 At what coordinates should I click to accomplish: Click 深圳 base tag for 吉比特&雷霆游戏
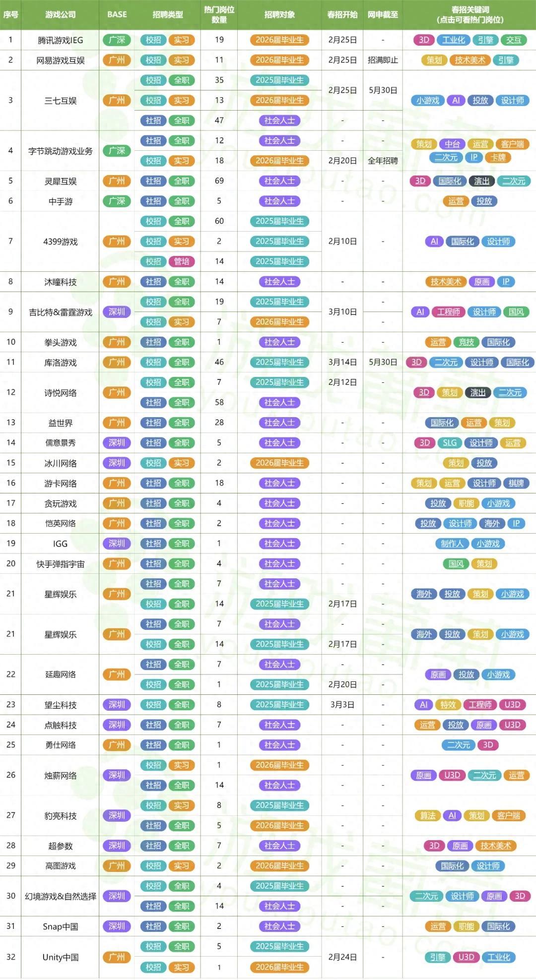117,312
